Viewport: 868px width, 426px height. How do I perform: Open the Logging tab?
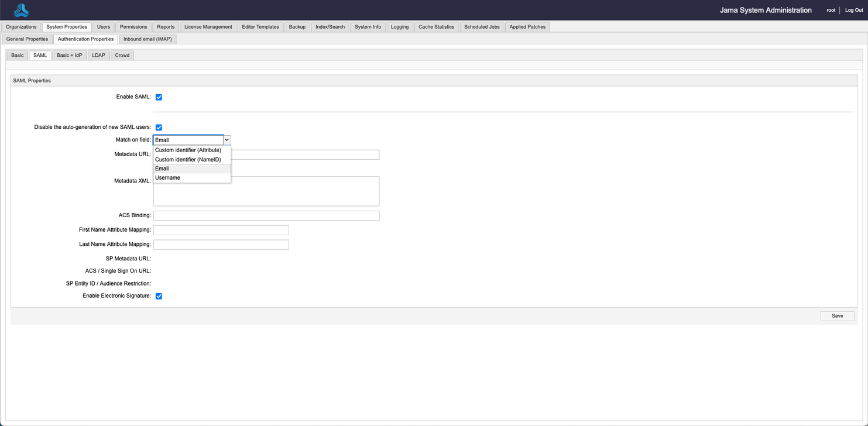(x=400, y=27)
